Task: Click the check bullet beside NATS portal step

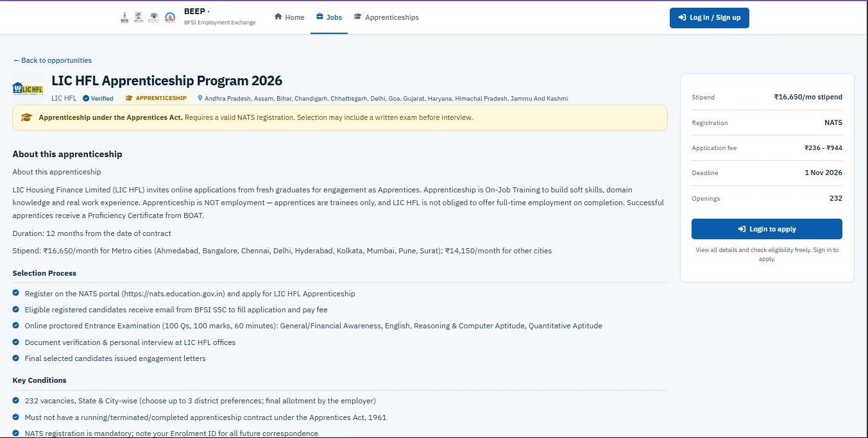Action: 16,293
